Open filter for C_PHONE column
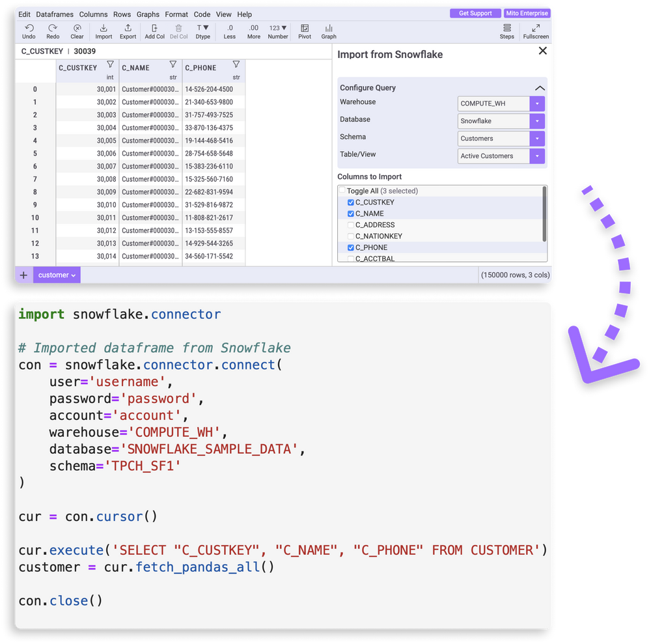Image resolution: width=651 pixels, height=644 pixels. 236,64
